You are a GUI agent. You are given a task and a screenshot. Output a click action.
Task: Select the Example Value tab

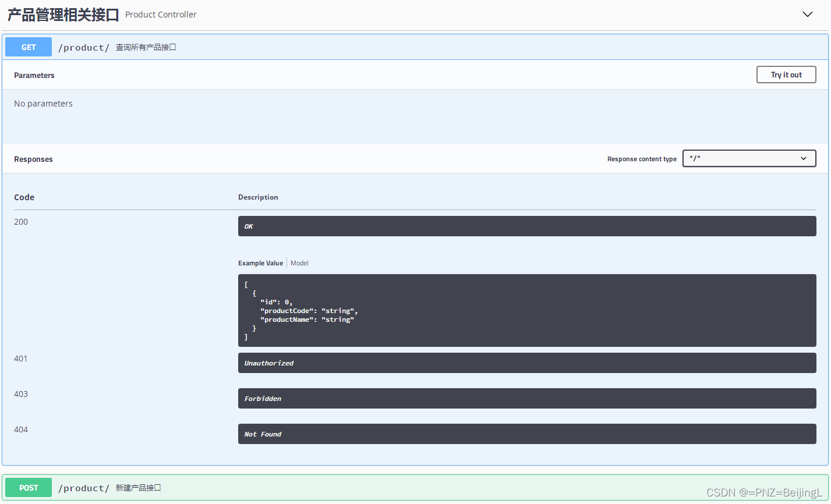point(260,263)
